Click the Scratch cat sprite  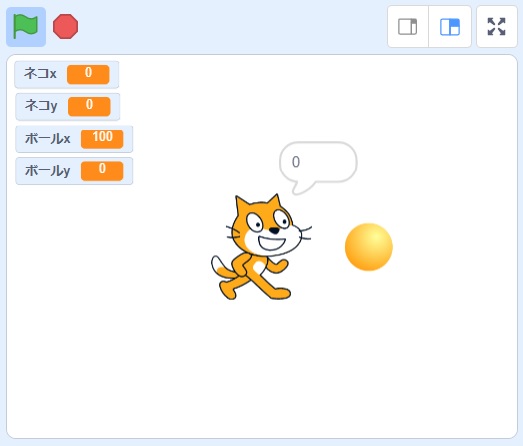[x=261, y=247]
